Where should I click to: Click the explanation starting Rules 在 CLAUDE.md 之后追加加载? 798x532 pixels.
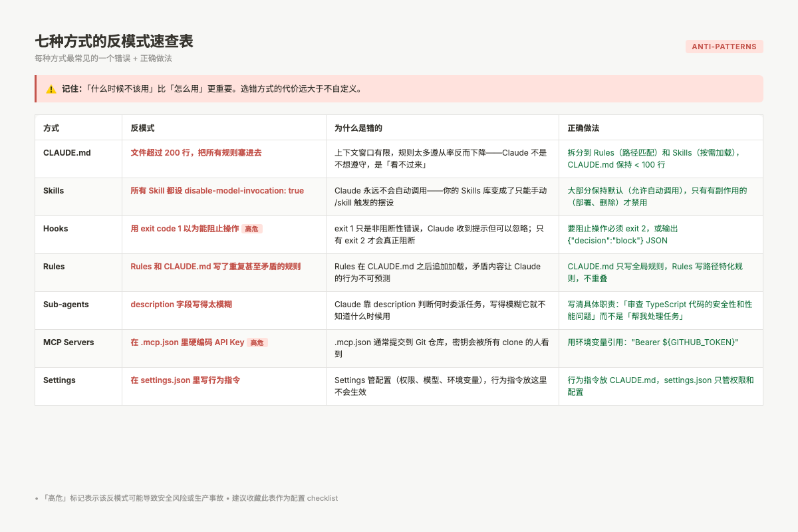point(438,272)
